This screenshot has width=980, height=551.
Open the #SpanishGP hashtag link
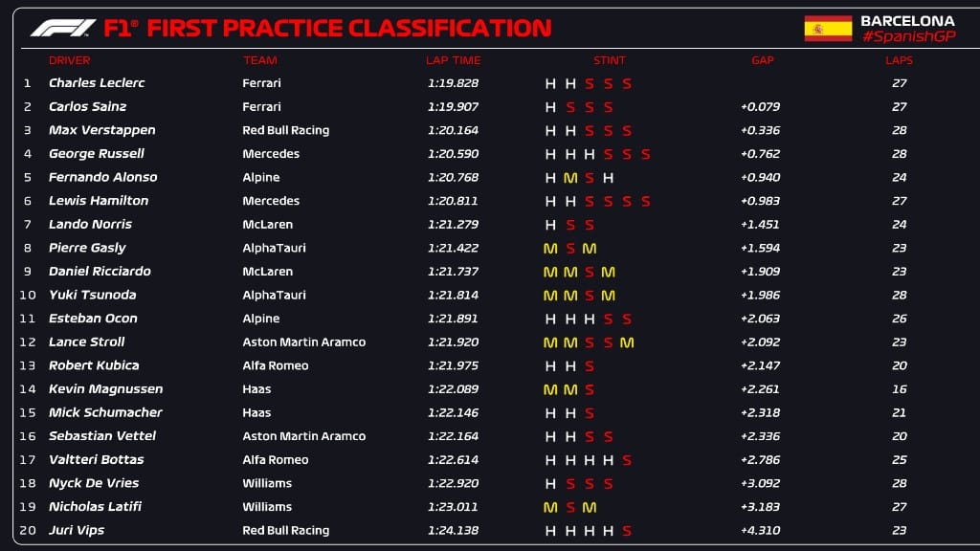click(907, 36)
